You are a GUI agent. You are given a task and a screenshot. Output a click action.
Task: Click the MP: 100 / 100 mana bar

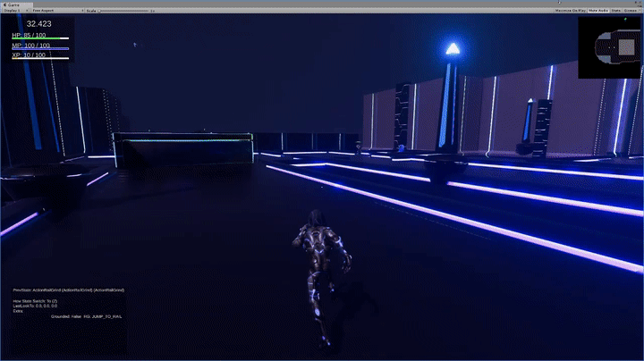[39, 46]
